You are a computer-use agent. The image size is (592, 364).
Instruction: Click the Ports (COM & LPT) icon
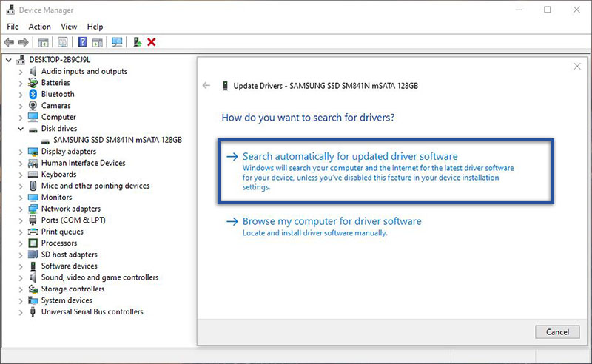(x=33, y=220)
